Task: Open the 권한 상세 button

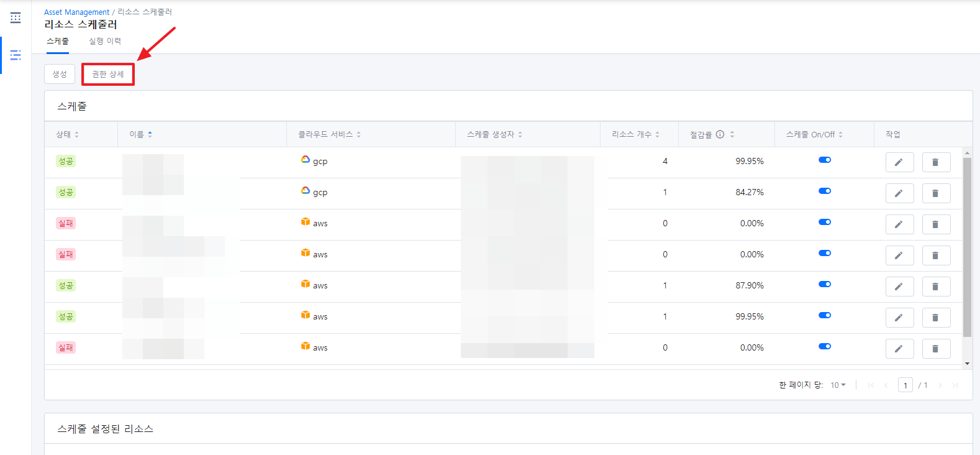Action: point(108,74)
